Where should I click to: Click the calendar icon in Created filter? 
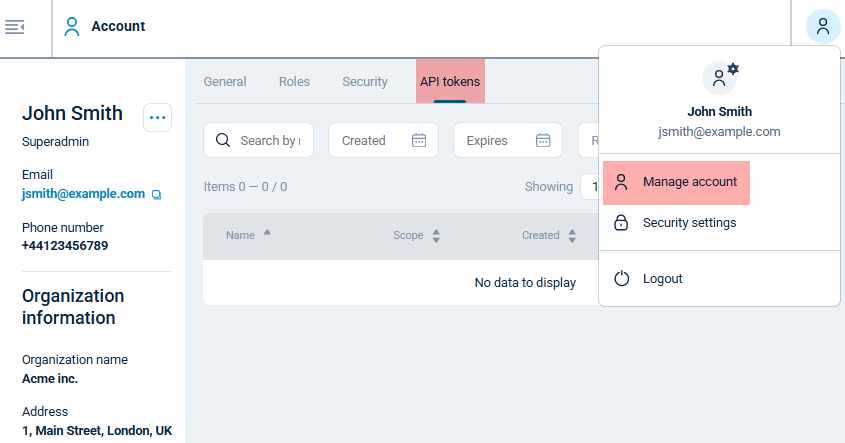coord(419,140)
